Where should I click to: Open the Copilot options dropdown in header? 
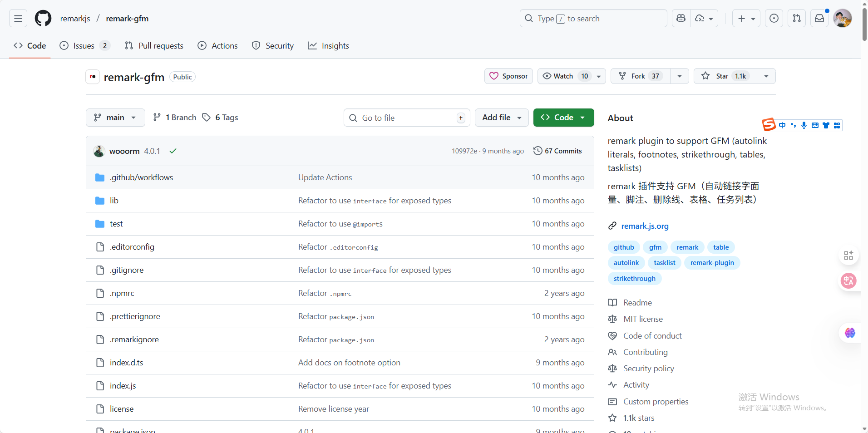[x=704, y=19]
